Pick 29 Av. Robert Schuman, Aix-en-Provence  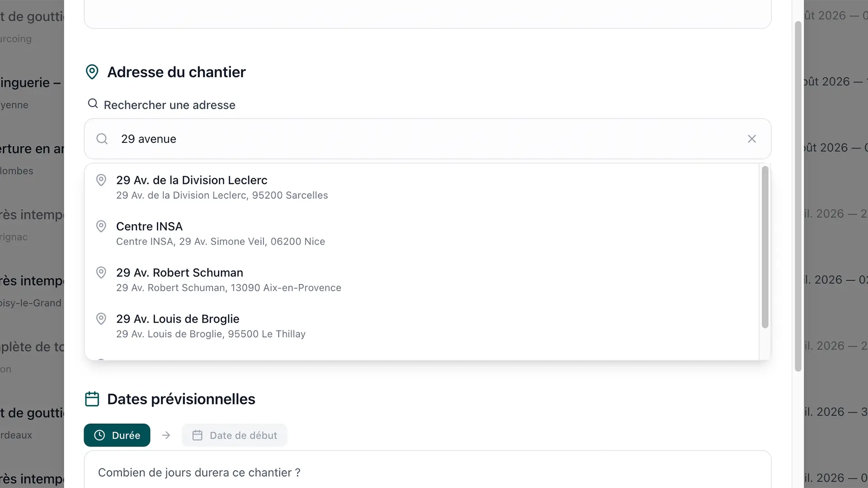coord(421,280)
